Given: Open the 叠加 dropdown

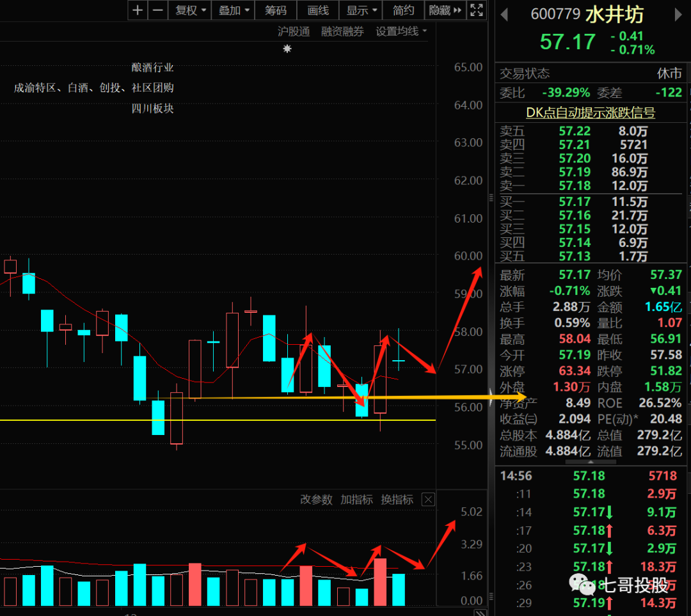Looking at the screenshot, I should pyautogui.click(x=234, y=10).
